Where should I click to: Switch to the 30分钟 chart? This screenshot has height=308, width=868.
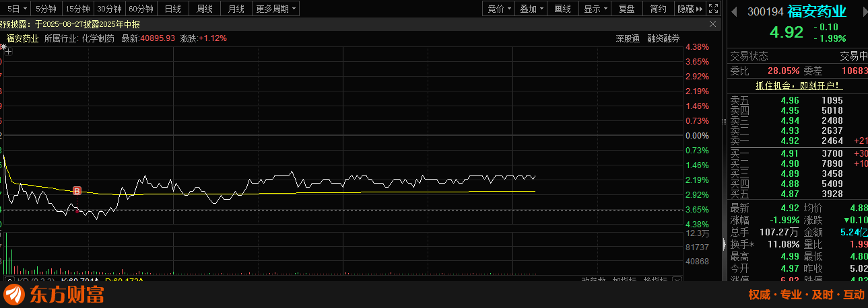109,9
